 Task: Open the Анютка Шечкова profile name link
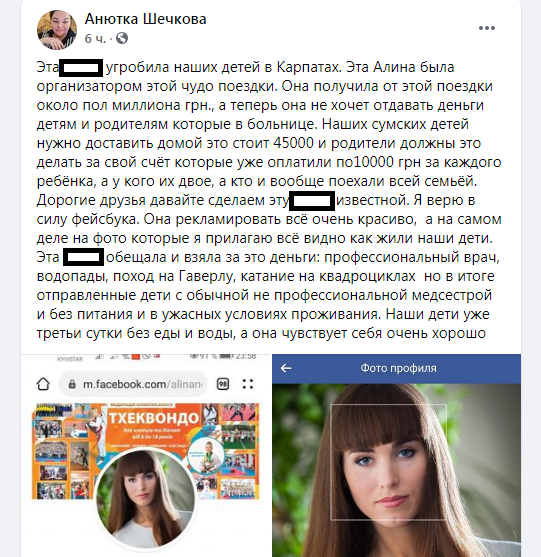pyautogui.click(x=145, y=19)
